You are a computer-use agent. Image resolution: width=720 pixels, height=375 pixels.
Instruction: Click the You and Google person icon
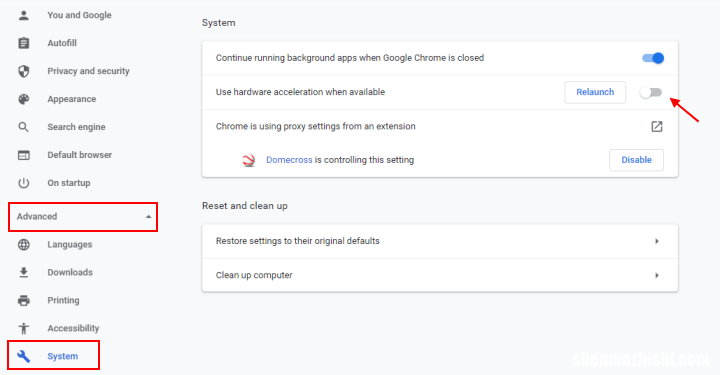(x=23, y=15)
